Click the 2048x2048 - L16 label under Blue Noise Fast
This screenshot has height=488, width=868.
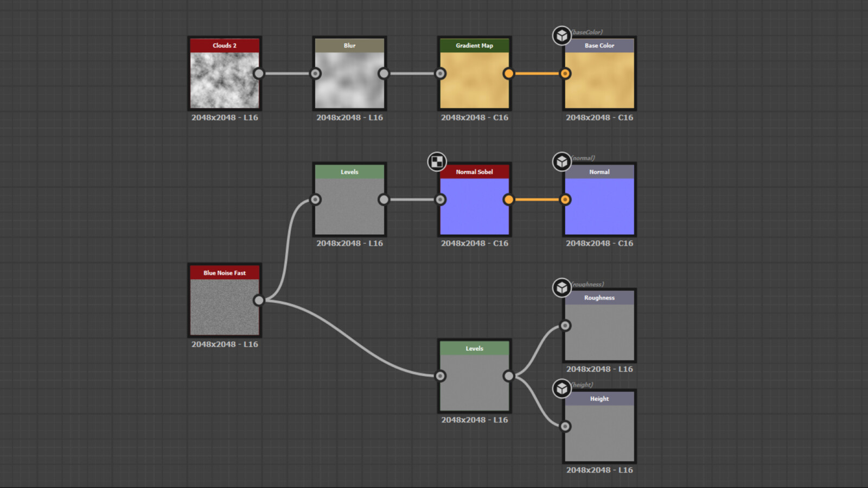225,344
